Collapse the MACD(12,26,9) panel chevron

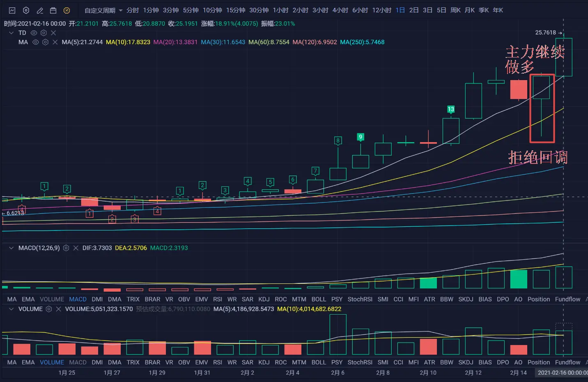11,248
